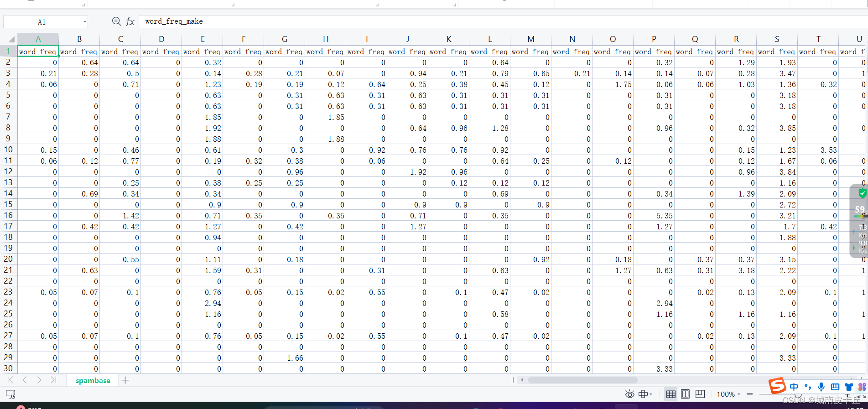This screenshot has width=868, height=409.
Task: Open the Name Box dropdown arrow
Action: [x=84, y=22]
